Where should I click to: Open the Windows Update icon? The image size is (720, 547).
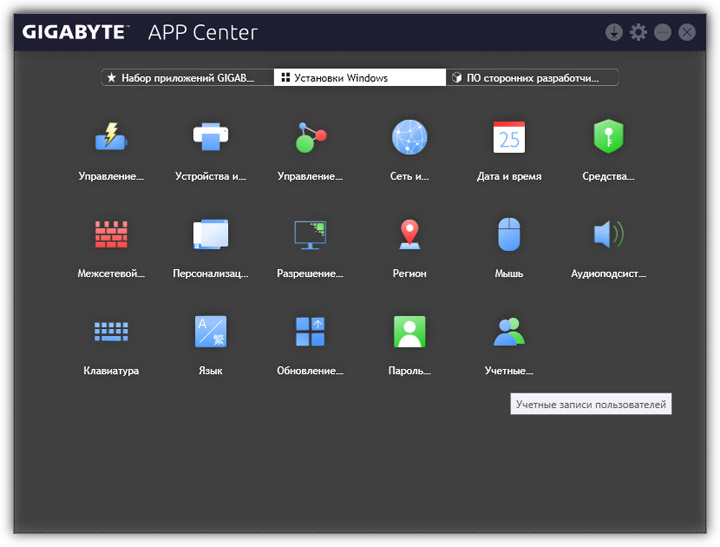310,331
